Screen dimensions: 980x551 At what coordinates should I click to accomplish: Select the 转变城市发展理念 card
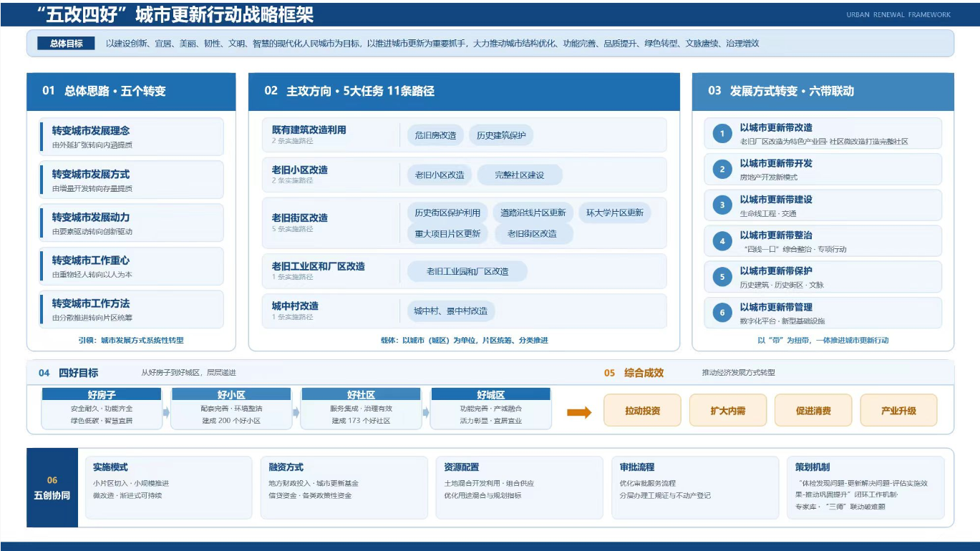point(132,137)
